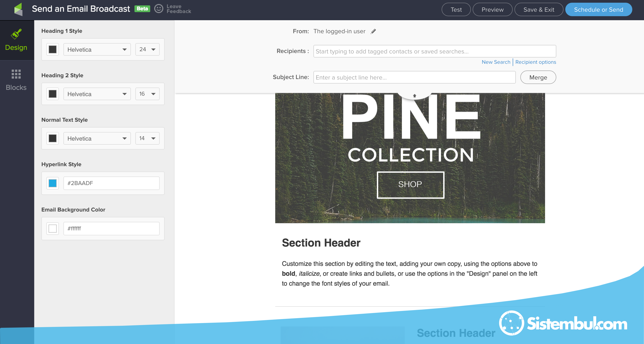Click the first Section Header heading
644x344 pixels.
click(x=321, y=243)
